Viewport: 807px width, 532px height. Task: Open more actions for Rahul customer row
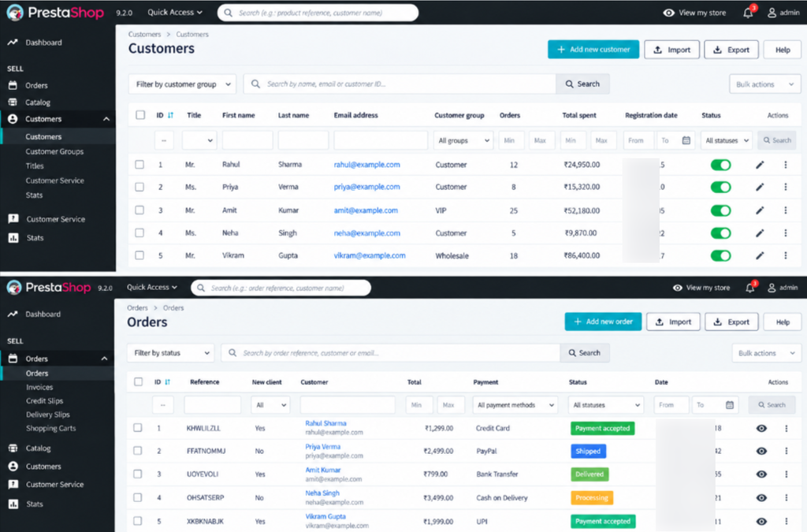point(786,165)
